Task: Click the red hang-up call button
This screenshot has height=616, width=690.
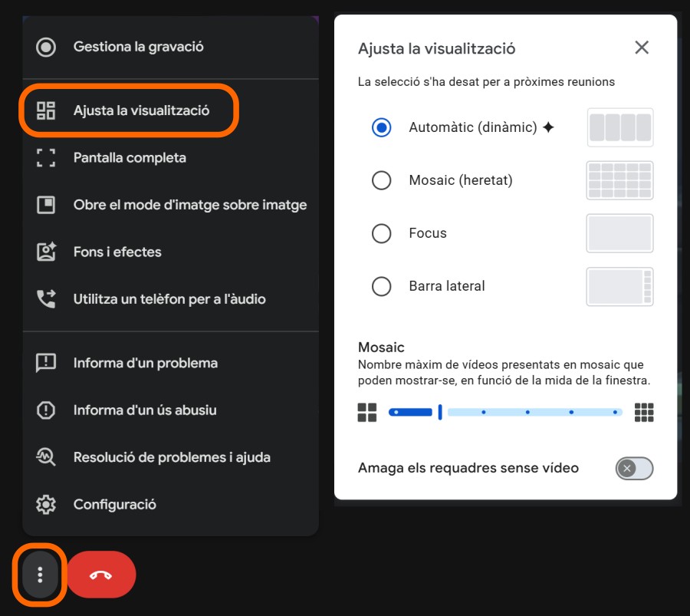Action: tap(101, 575)
